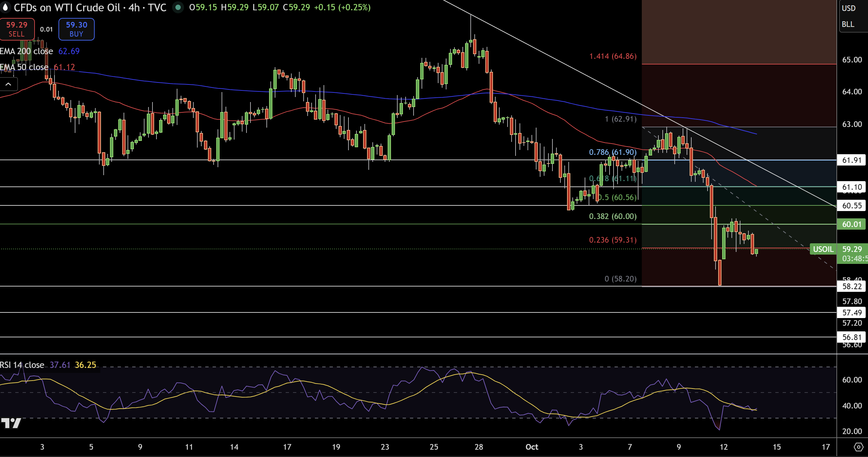
Task: Click the USOIL price label tag
Action: tap(823, 249)
